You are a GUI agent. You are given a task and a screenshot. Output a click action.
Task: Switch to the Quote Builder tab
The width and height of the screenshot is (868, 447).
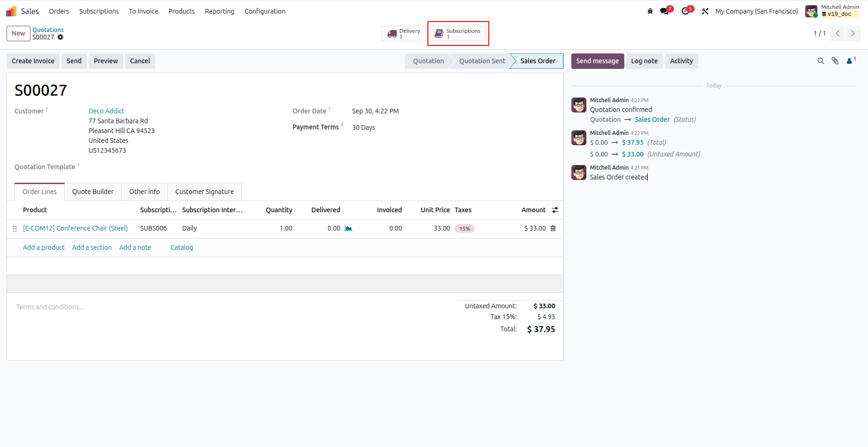point(93,192)
